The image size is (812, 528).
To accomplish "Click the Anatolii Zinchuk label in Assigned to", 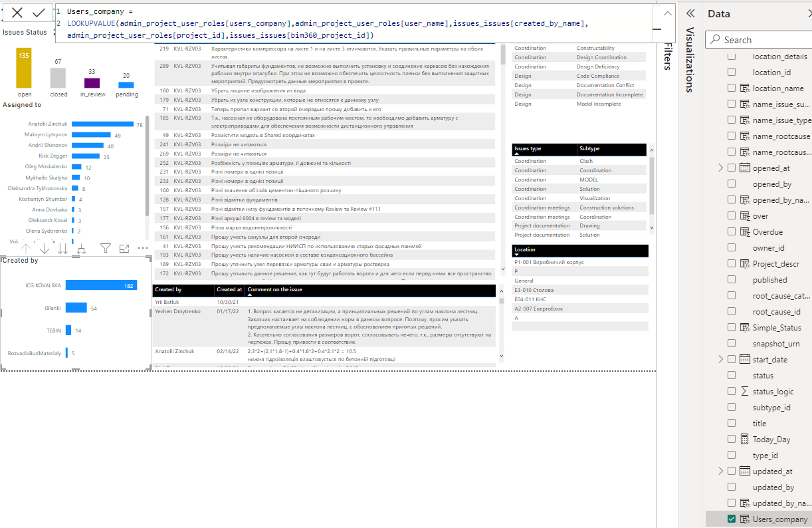I will point(48,124).
